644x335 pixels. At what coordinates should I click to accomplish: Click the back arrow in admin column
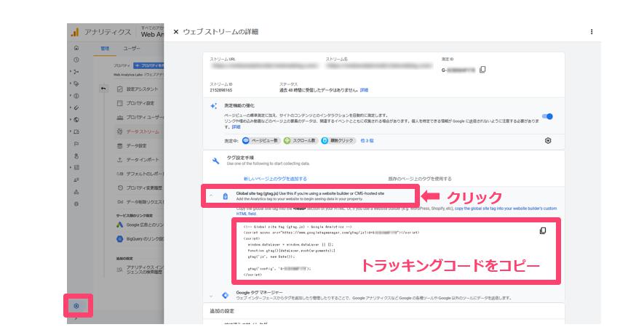[x=103, y=89]
